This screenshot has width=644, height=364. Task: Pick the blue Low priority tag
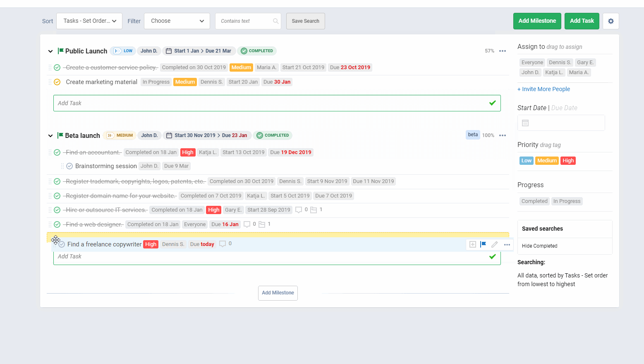click(527, 161)
